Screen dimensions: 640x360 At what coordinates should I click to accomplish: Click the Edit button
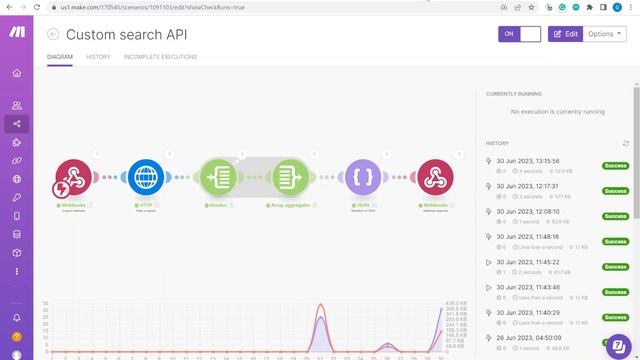tap(565, 34)
